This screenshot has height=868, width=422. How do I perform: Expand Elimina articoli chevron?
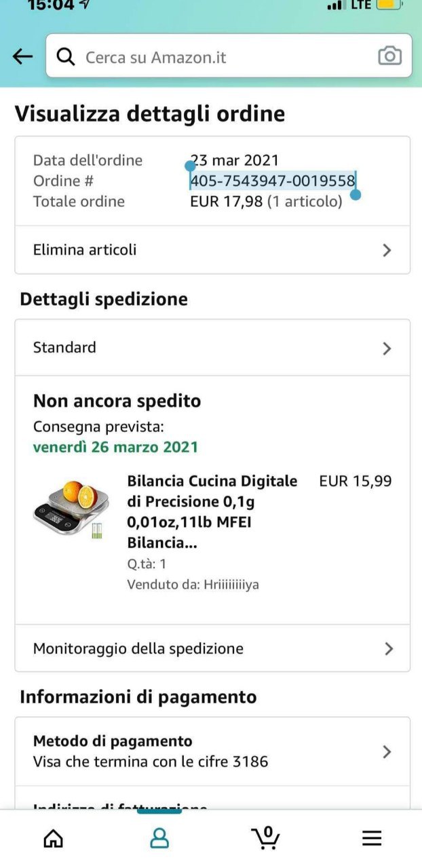point(387,250)
